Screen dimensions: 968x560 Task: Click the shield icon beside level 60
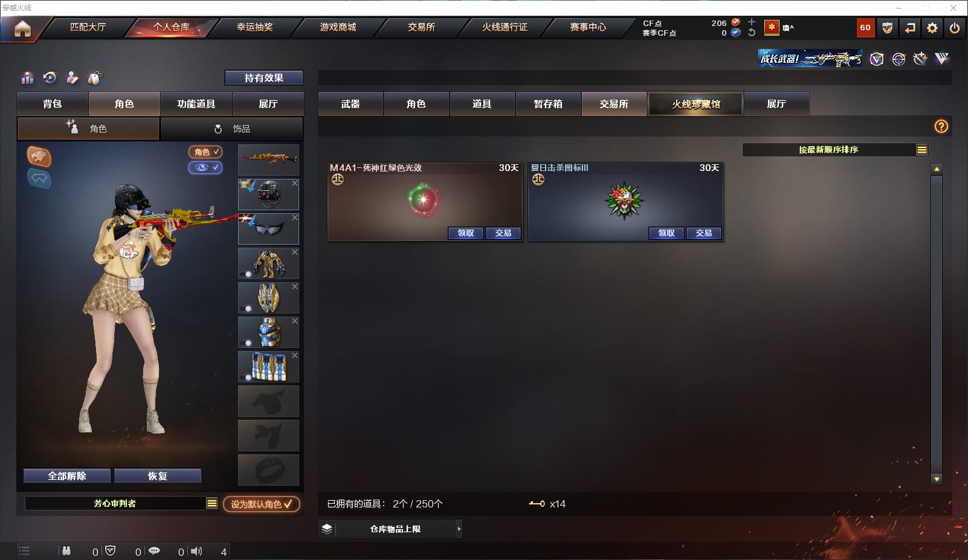pos(887,28)
